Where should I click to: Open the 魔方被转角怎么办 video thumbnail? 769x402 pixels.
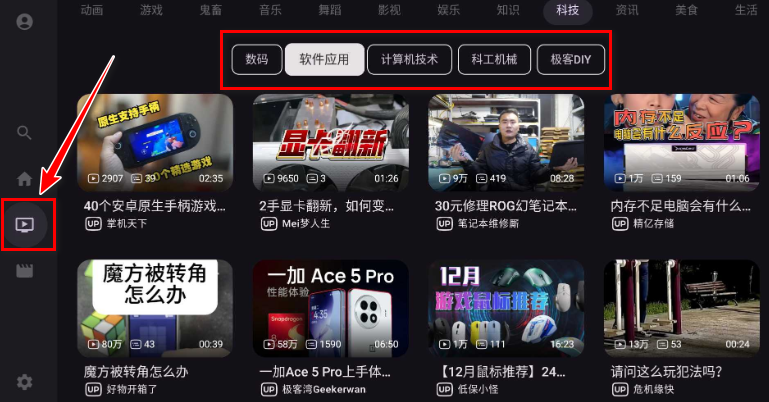coord(155,308)
